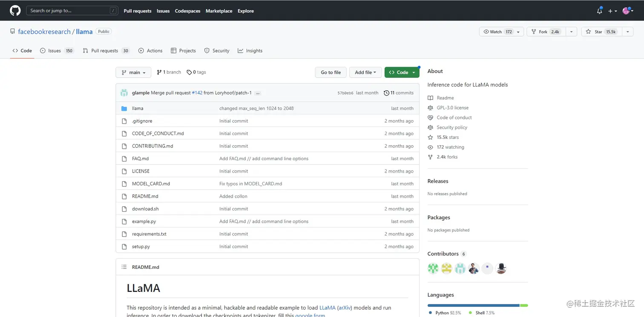This screenshot has height=317, width=644.
Task: Switch to the repository Issues tab
Action: coord(57,51)
